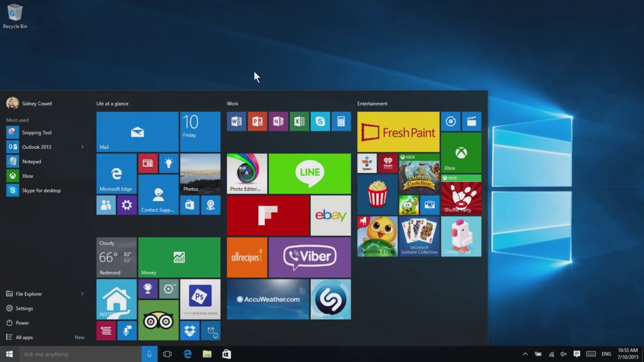This screenshot has height=362, width=644.
Task: Start Excel from its tile
Action: [299, 121]
